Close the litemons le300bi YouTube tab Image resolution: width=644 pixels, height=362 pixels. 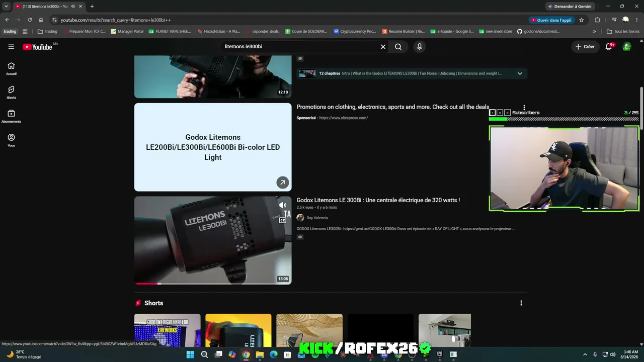80,7
